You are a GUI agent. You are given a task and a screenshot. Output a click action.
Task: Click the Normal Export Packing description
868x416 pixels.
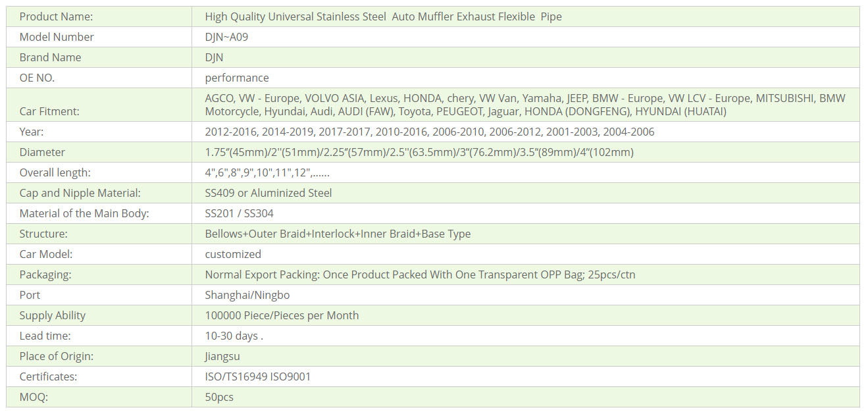[x=420, y=274]
